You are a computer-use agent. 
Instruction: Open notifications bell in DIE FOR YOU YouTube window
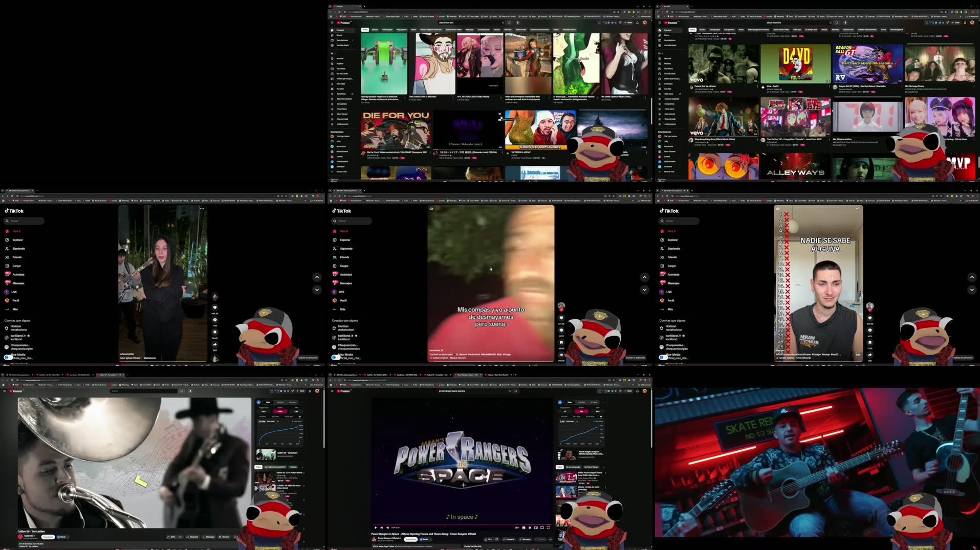(x=638, y=23)
